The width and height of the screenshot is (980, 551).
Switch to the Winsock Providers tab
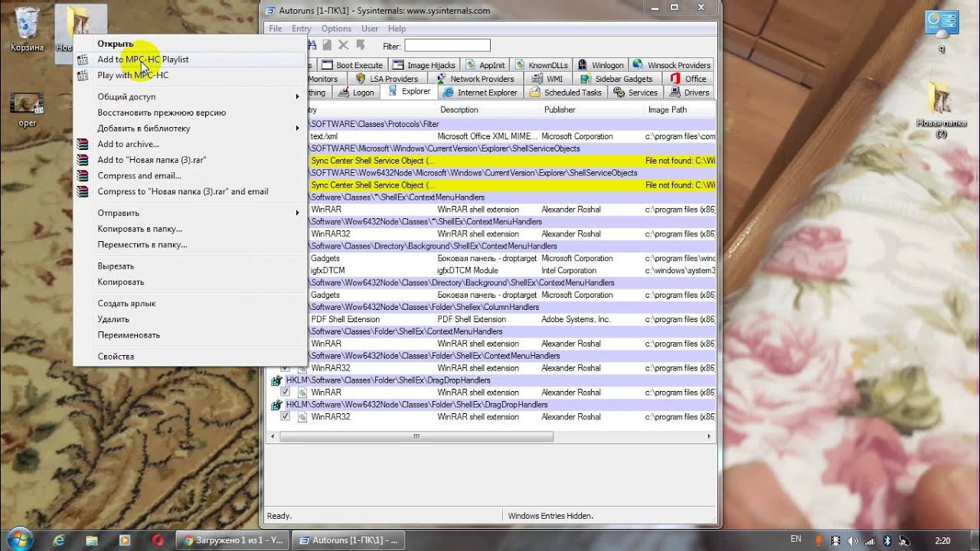(671, 65)
